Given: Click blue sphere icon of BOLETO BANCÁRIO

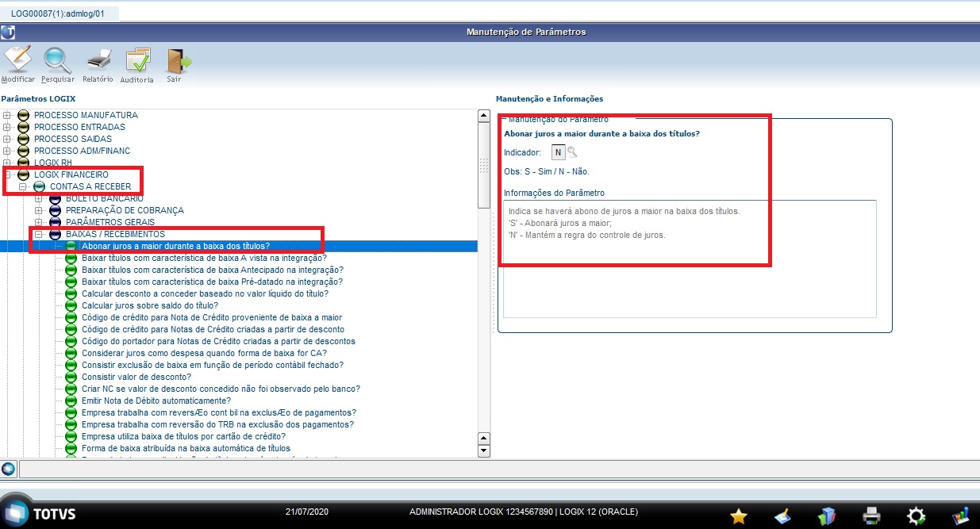Looking at the screenshot, I should coord(55,198).
